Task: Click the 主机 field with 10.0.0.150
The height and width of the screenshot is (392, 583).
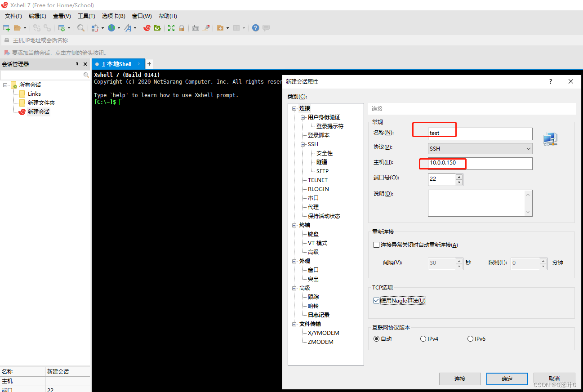Action: 480,163
